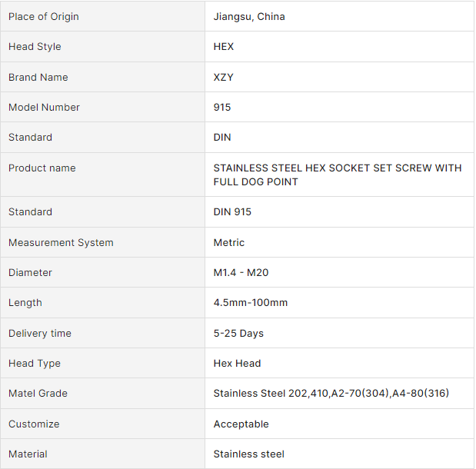Screen dimensions: 476x469
Task: Select the "Jiangsu, China" value cell
Action: (x=249, y=16)
